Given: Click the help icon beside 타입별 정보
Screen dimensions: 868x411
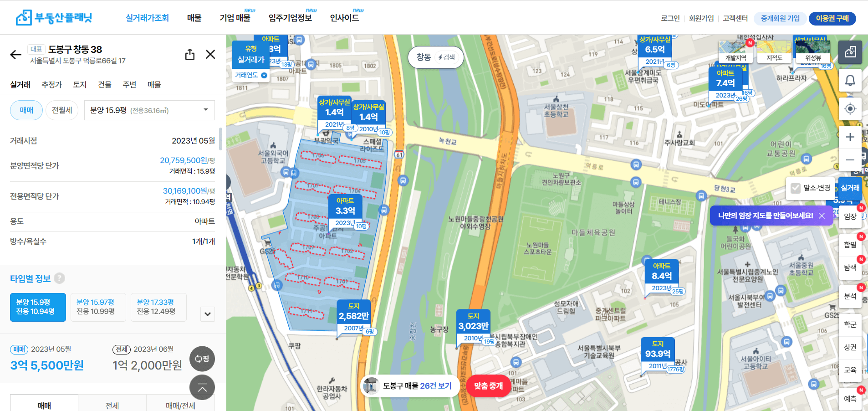Looking at the screenshot, I should pyautogui.click(x=59, y=278).
